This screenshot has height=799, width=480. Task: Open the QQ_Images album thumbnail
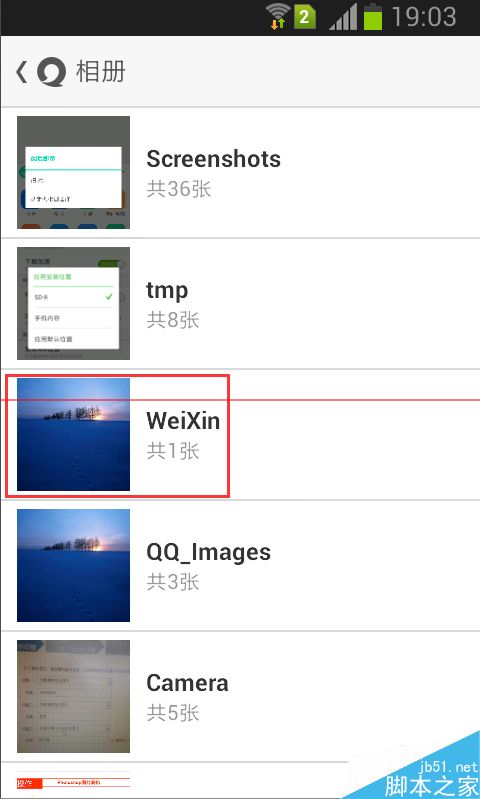[x=73, y=566]
